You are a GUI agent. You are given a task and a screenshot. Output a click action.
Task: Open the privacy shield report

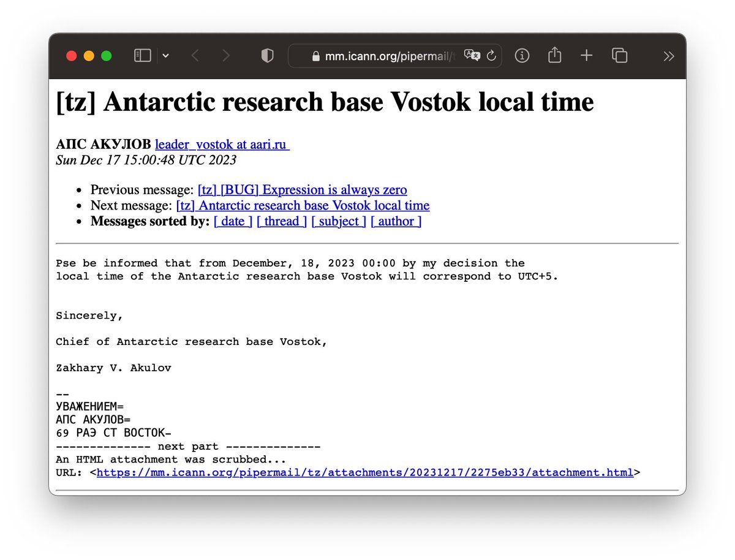pyautogui.click(x=267, y=56)
